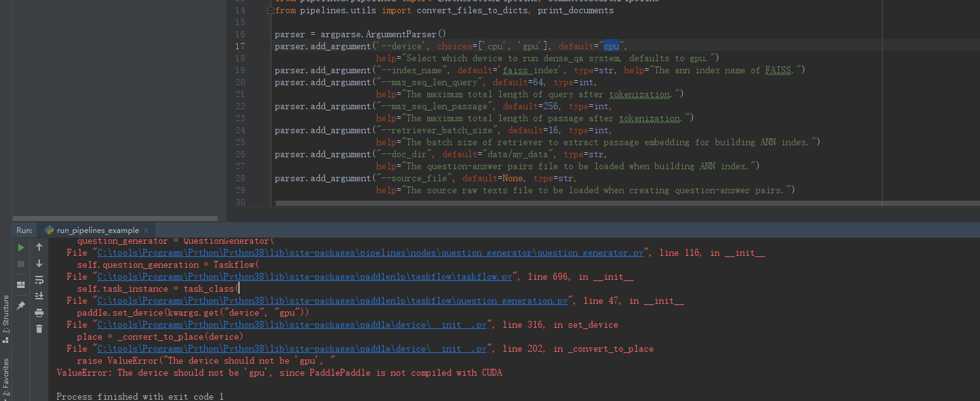The height and width of the screenshot is (401, 980).
Task: Jump up the stack trace
Action: click(x=39, y=247)
